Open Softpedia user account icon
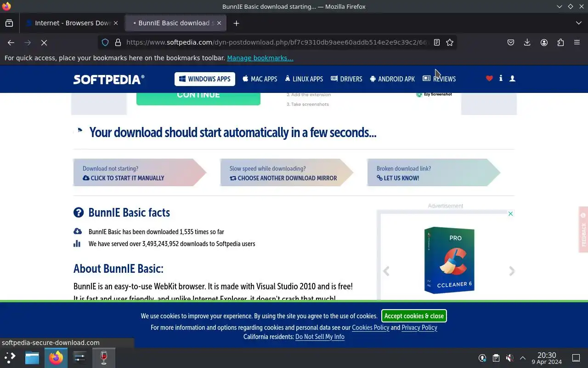Screen dimensions: 588x368 512,79
